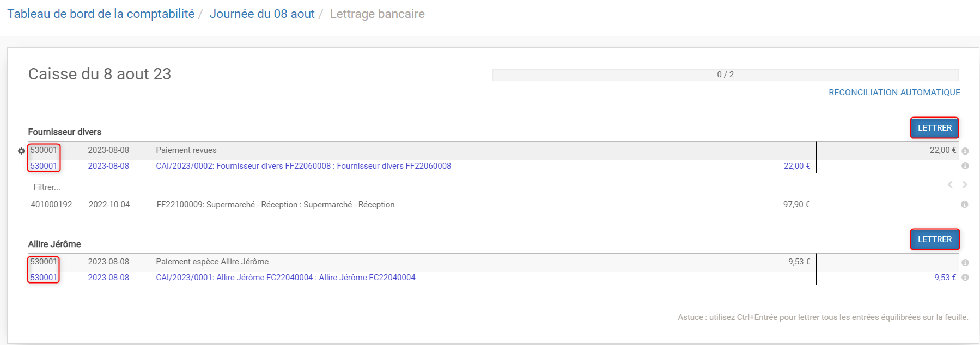The width and height of the screenshot is (980, 345).
Task: Click info icon on Paiement espèce row
Action: 965,262
